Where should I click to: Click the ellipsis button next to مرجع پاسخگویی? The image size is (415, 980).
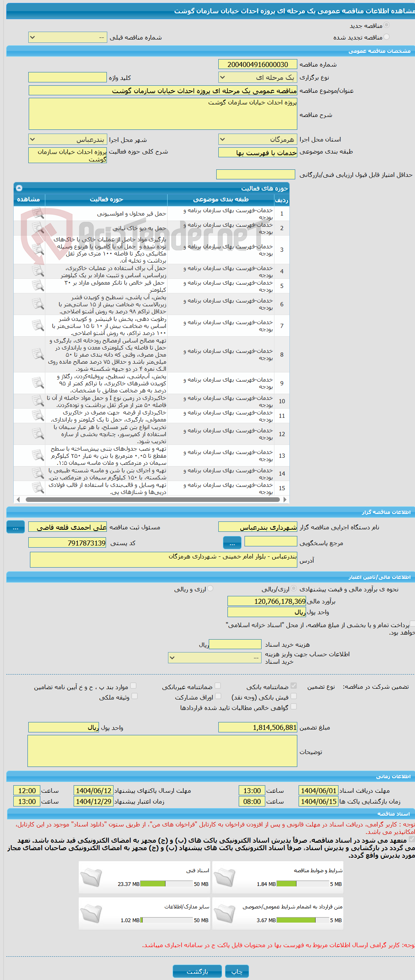(x=232, y=543)
